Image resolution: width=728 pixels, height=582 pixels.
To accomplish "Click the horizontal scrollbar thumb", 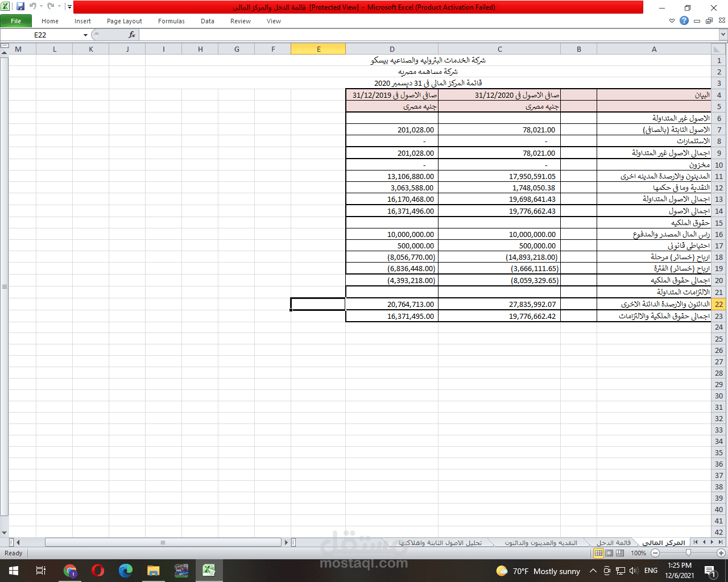I will (x=162, y=543).
